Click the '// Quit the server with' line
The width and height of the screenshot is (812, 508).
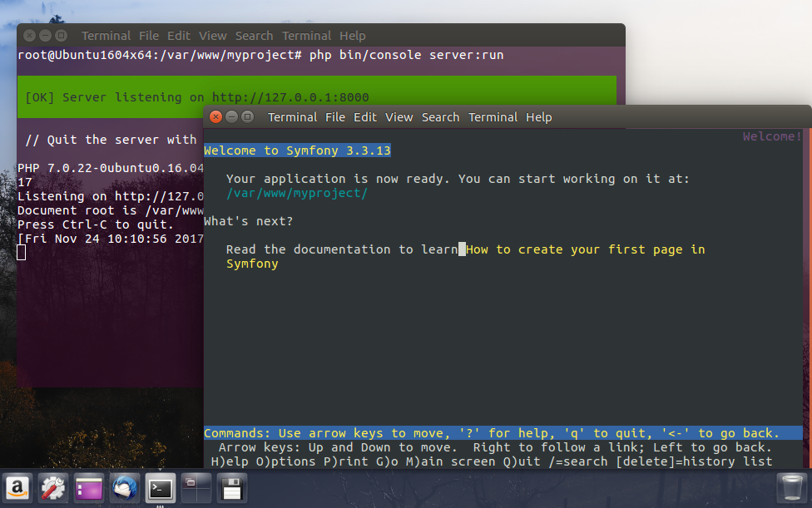(111, 140)
